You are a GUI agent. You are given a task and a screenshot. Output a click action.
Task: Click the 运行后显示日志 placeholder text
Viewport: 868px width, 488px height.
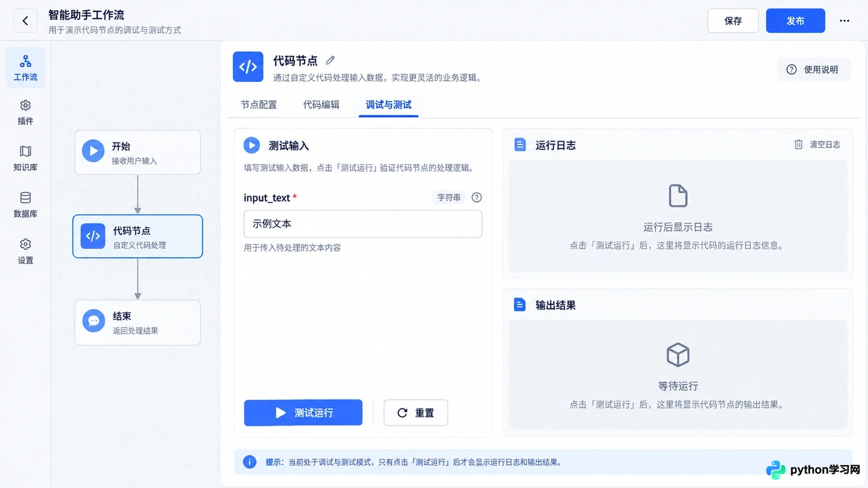(678, 227)
